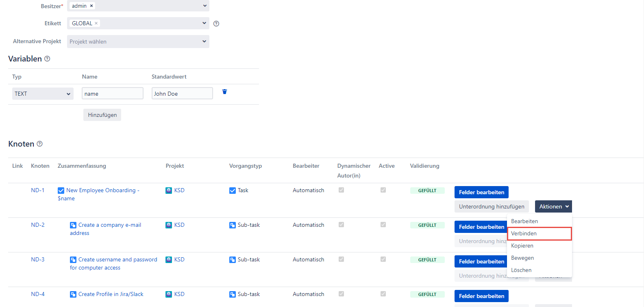The width and height of the screenshot is (644, 307).
Task: Click the Task type icon in ND-1 row
Action: coord(233,191)
